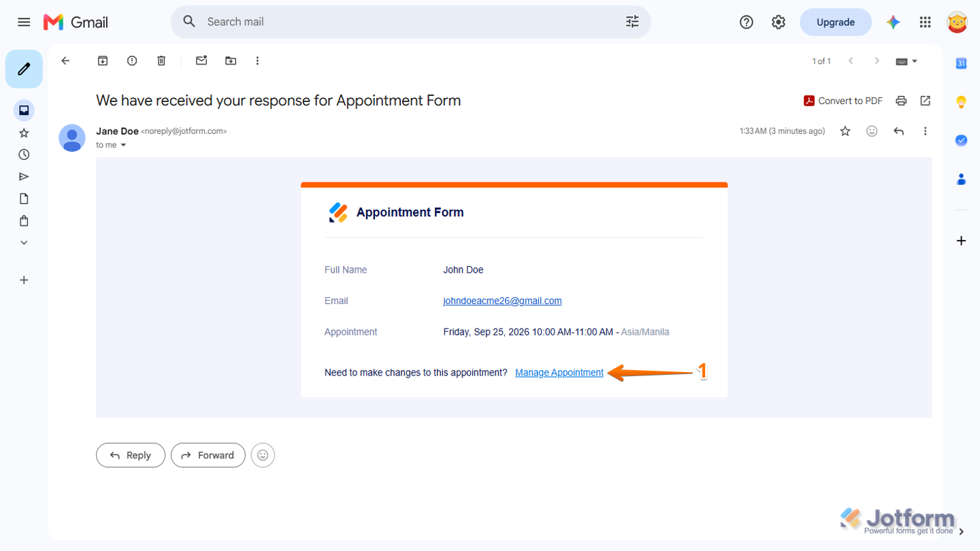Viewport: 980px width, 551px height.
Task: Archive this email
Action: click(103, 61)
